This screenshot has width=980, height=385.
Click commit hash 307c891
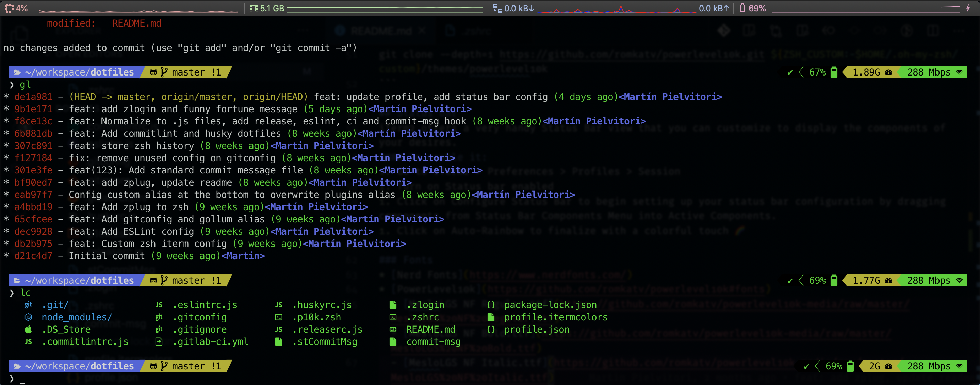[x=33, y=146]
